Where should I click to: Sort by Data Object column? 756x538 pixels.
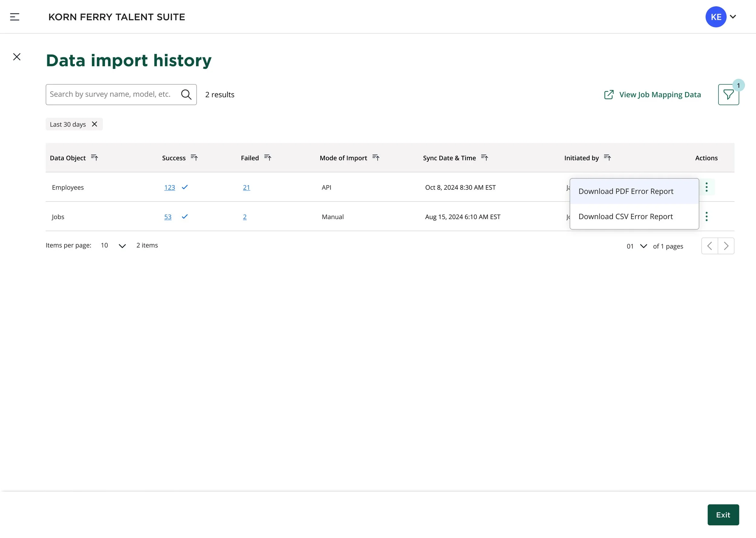pos(95,158)
